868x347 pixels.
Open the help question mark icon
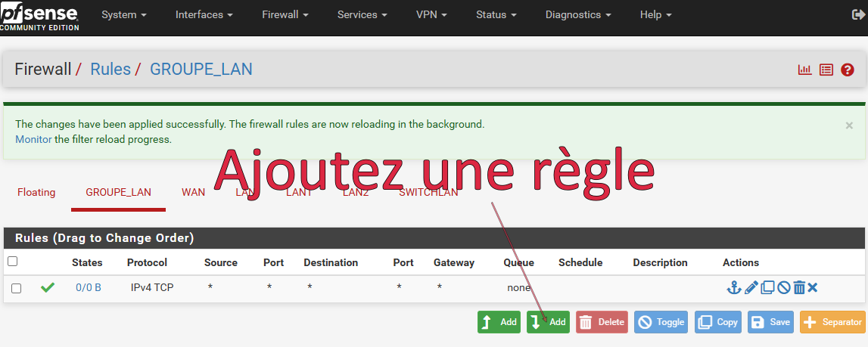click(x=848, y=70)
